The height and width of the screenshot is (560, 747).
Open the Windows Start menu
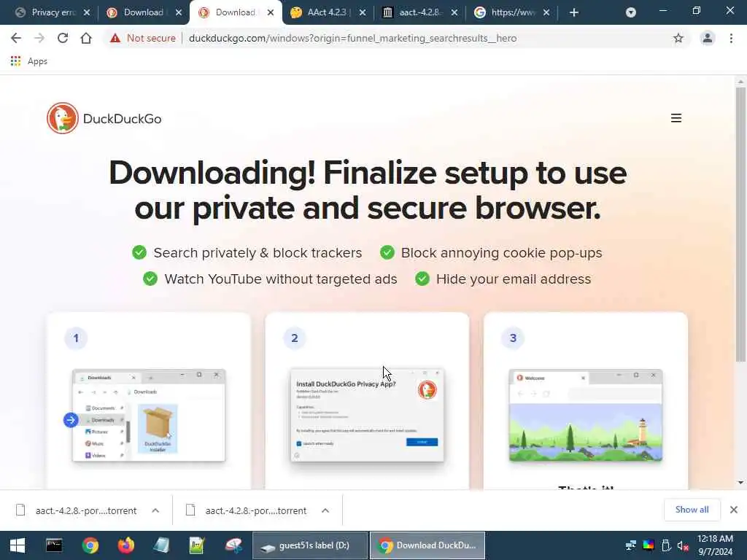pyautogui.click(x=18, y=545)
